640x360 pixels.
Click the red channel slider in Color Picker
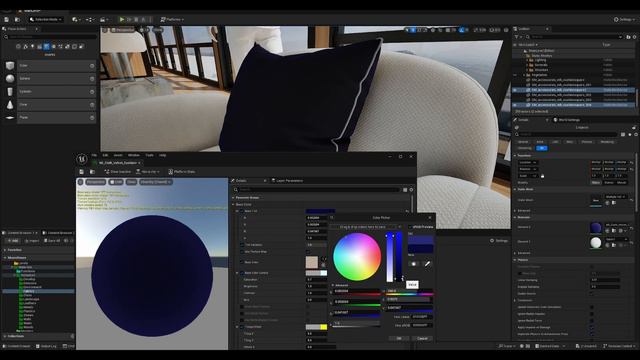(357, 291)
